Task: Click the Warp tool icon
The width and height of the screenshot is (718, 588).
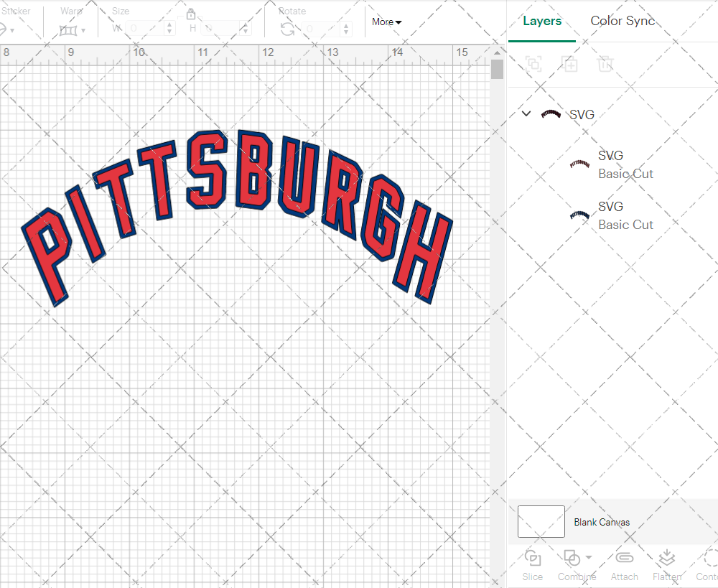Action: (68, 31)
